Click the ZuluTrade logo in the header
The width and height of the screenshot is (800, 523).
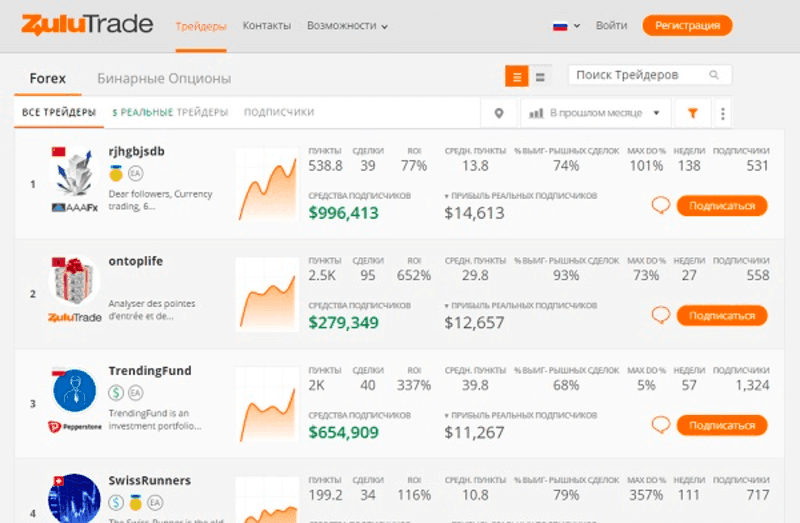[87, 24]
